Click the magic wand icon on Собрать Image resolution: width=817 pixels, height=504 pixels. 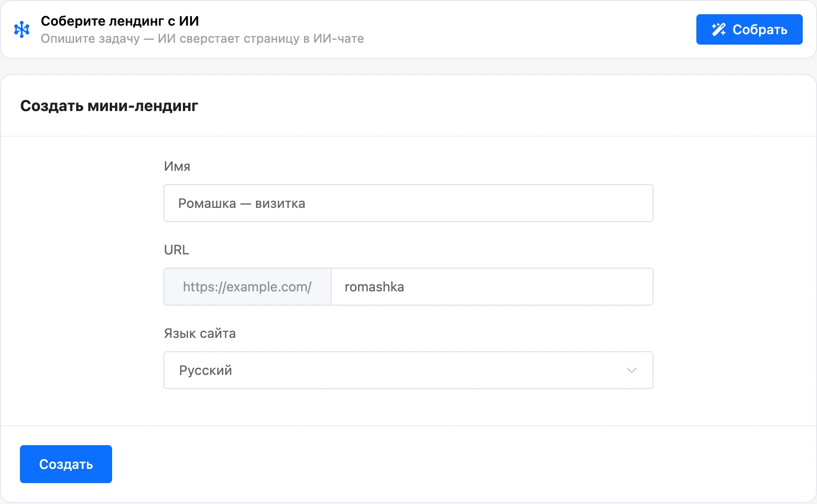pos(719,29)
